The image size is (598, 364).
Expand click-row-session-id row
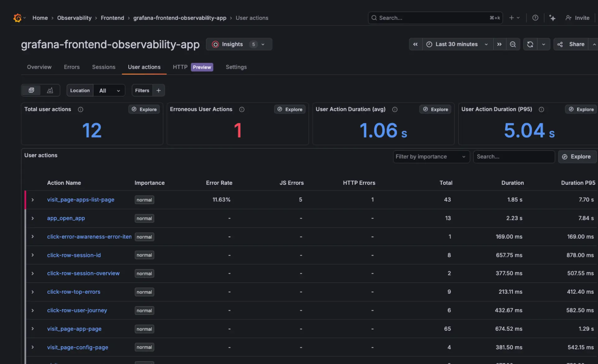pos(33,255)
